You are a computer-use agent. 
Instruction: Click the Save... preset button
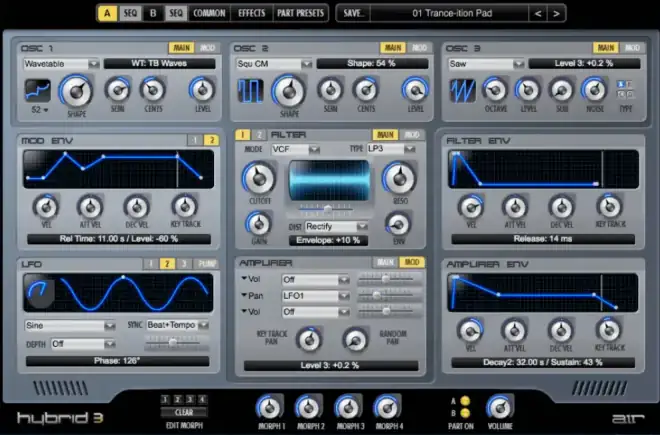[x=353, y=14]
